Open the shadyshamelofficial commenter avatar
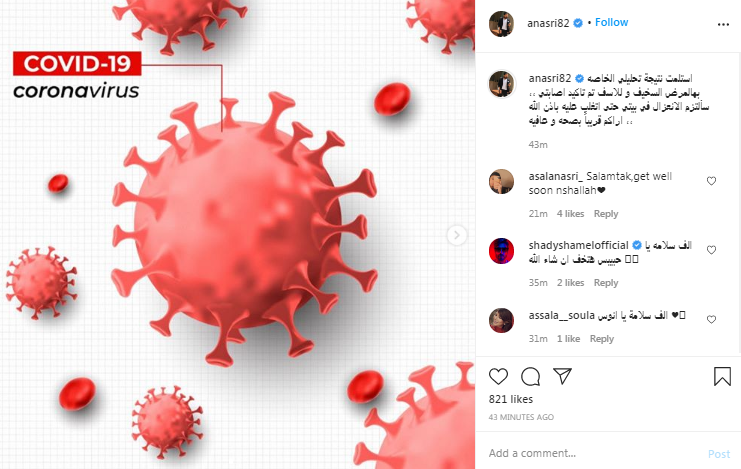Viewport: 741px width, 469px height. [501, 251]
